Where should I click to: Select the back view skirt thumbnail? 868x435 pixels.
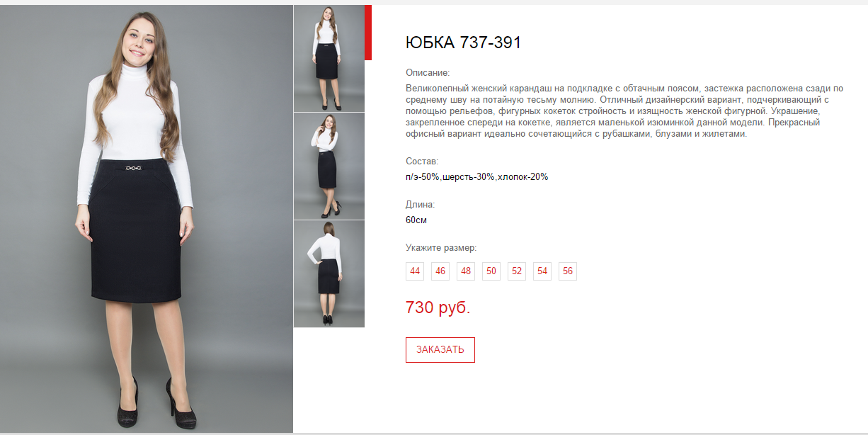pos(329,273)
